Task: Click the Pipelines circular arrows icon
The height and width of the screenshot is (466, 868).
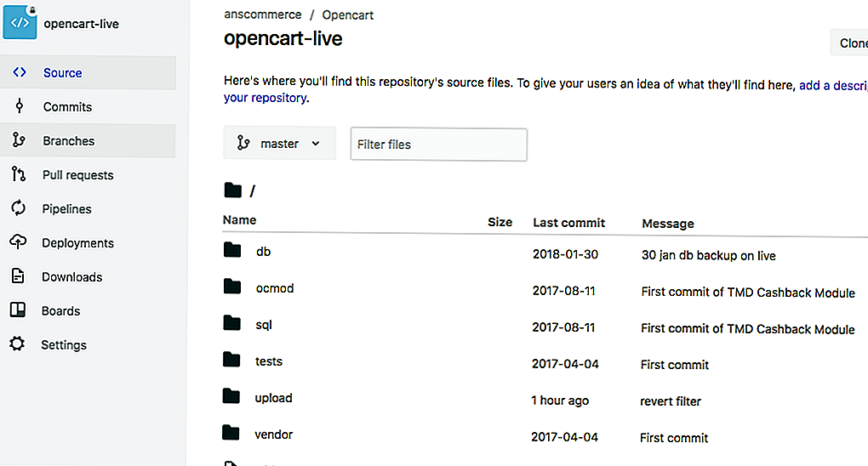Action: [x=18, y=209]
